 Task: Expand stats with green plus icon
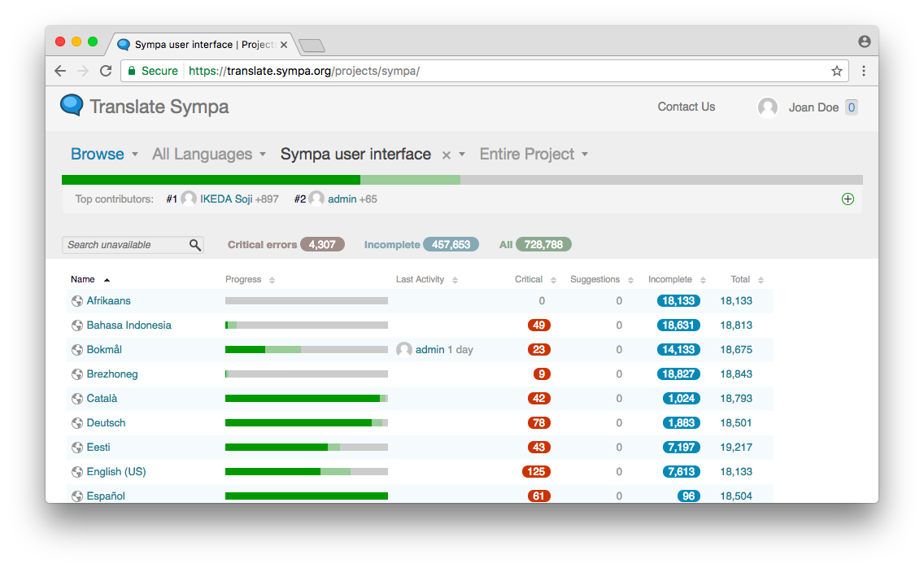pos(848,199)
